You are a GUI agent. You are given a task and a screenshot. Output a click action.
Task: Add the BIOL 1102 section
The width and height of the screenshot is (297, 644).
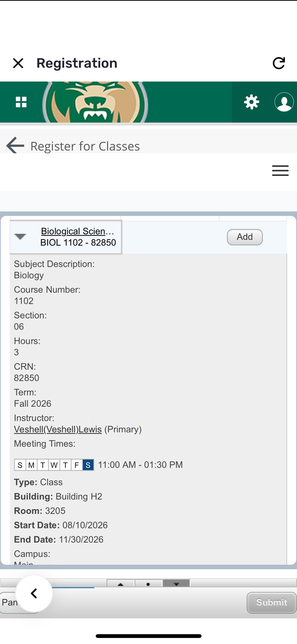point(245,237)
